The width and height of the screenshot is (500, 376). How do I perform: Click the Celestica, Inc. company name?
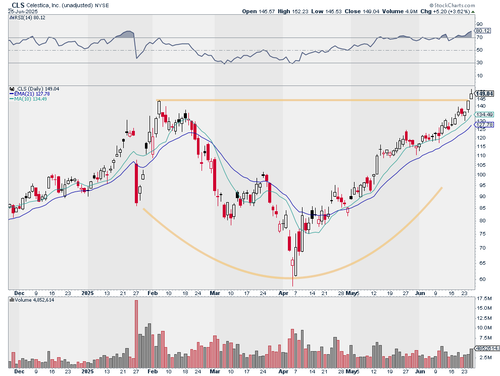[x=43, y=5]
